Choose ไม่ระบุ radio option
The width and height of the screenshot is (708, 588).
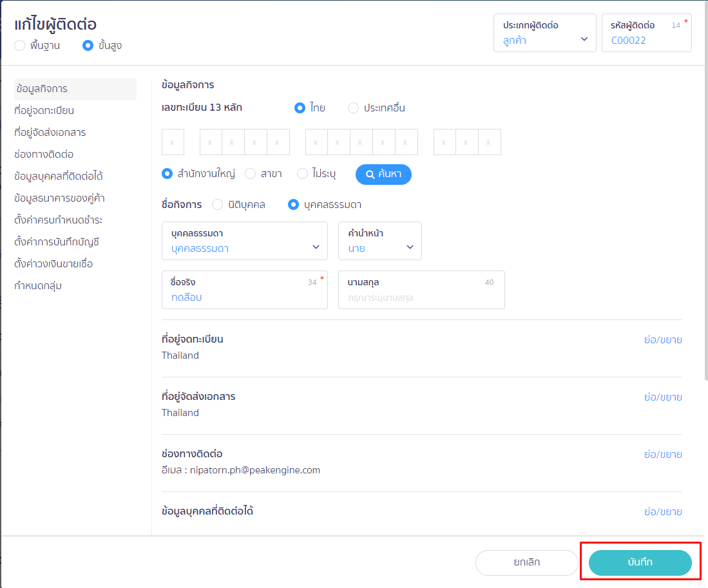[302, 174]
